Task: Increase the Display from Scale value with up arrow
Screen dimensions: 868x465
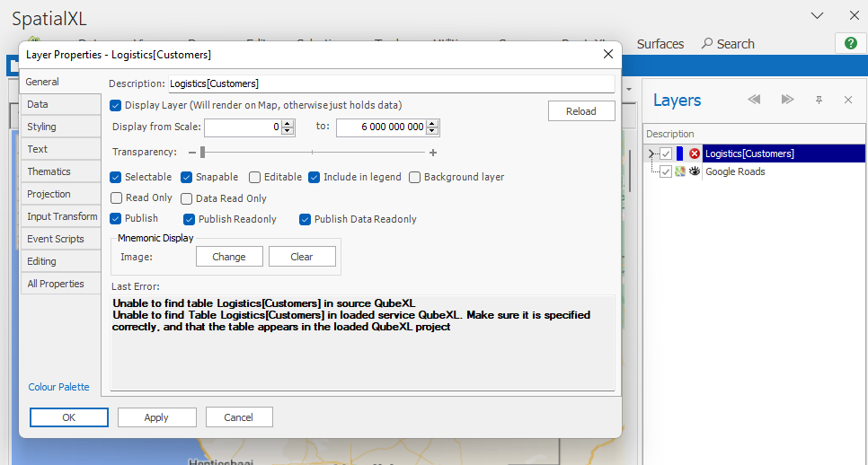Action: 288,124
